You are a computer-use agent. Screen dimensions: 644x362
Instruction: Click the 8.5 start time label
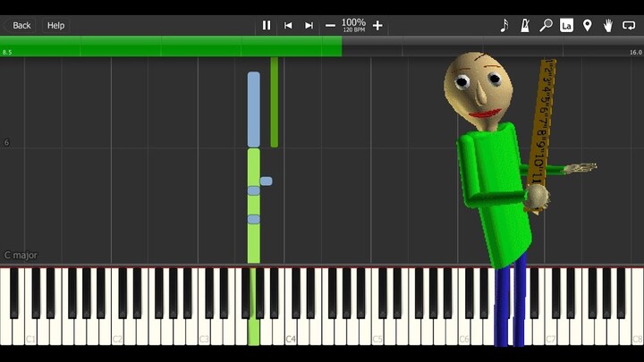point(7,52)
